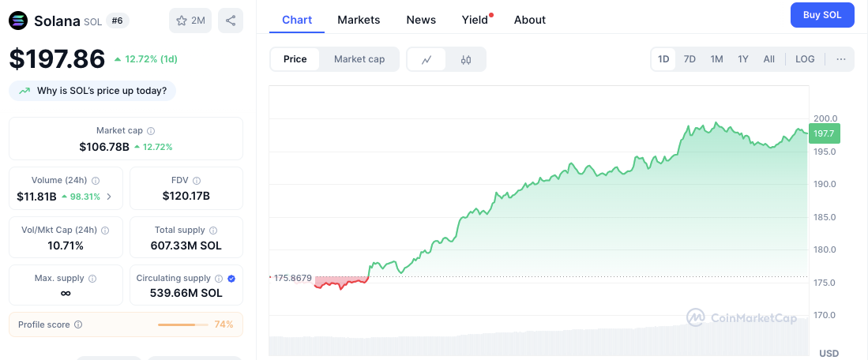Viewport: 868px width, 360px height.
Task: Add Solana to watchlist via star icon
Action: (182, 21)
